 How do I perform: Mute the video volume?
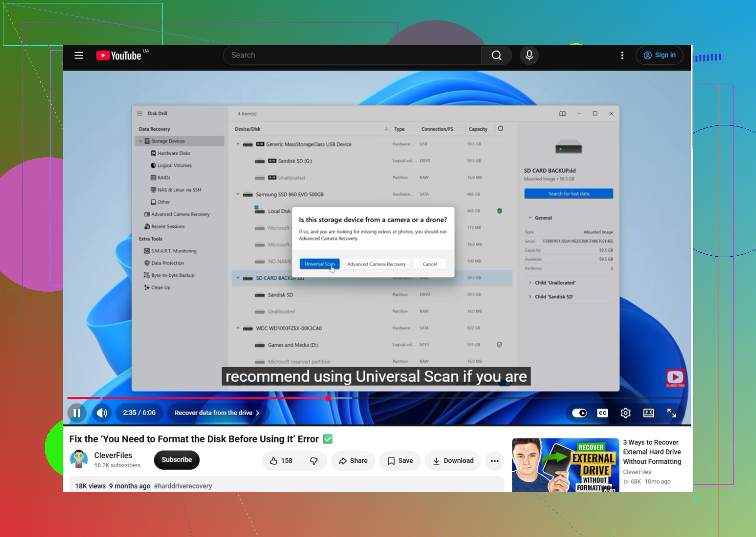(102, 413)
